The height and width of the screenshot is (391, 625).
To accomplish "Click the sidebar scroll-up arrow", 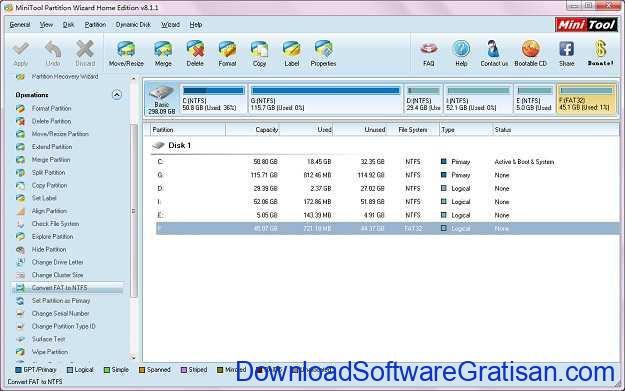I will pyautogui.click(x=134, y=79).
